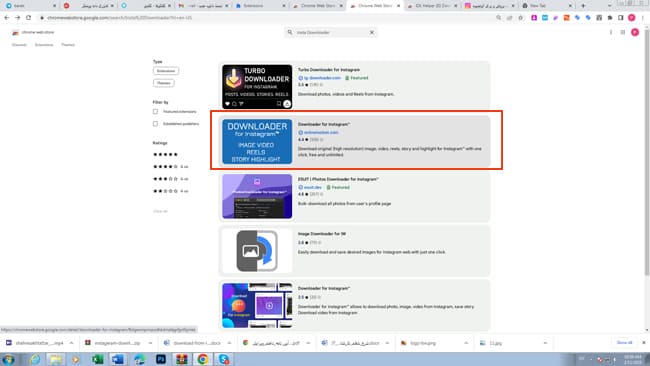Open options arrow for download from docx file
The image size is (650, 366).
(229, 343)
